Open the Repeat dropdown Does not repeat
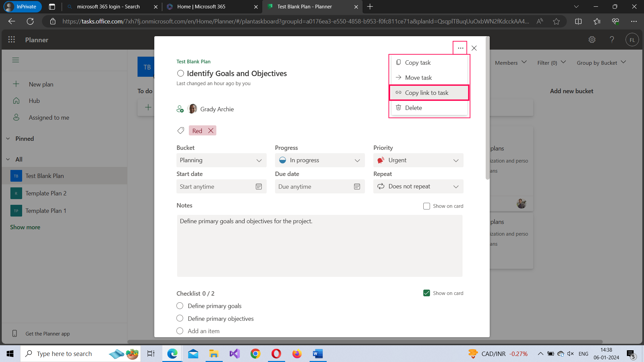This screenshot has height=362, width=644. [418, 186]
